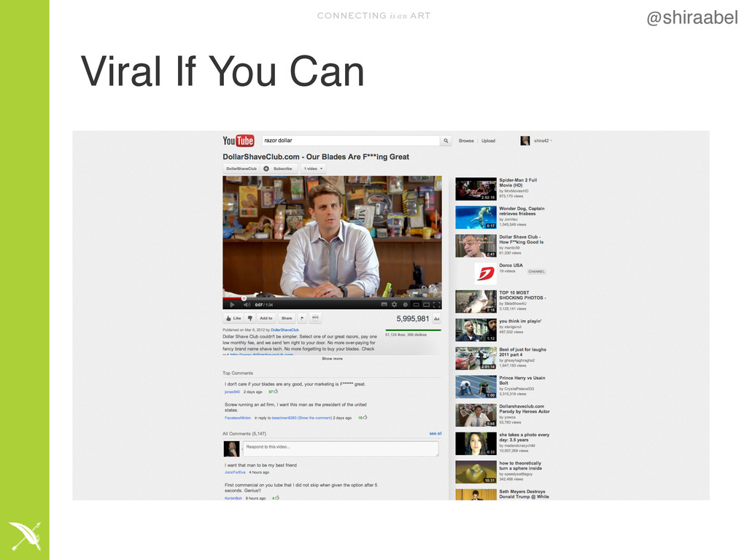Click Show the comment link
747x560 pixels.
pyautogui.click(x=315, y=418)
